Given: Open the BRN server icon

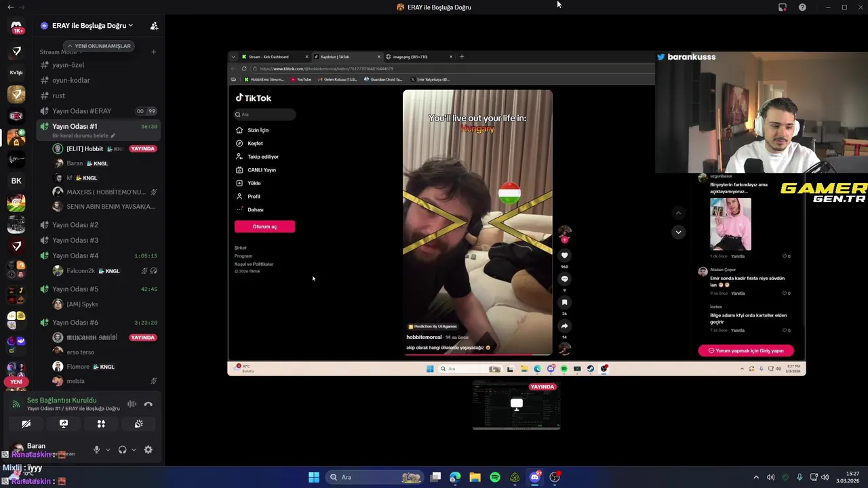Looking at the screenshot, I should coord(16,116).
